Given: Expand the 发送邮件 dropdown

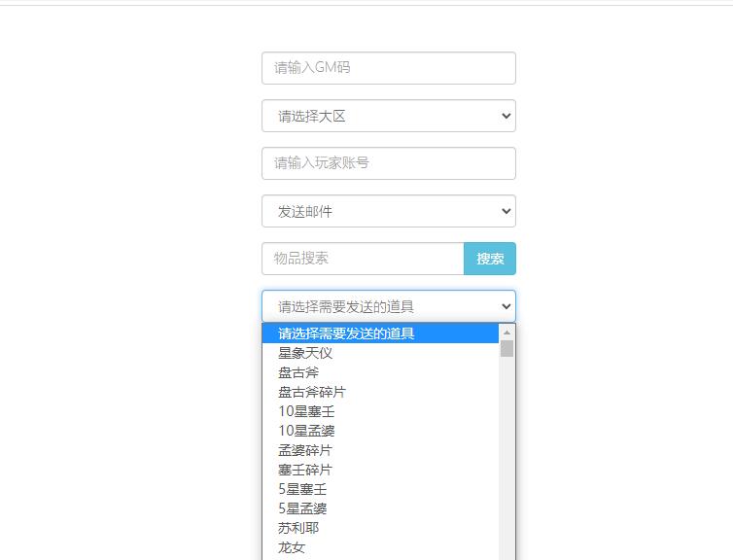Looking at the screenshot, I should point(388,211).
